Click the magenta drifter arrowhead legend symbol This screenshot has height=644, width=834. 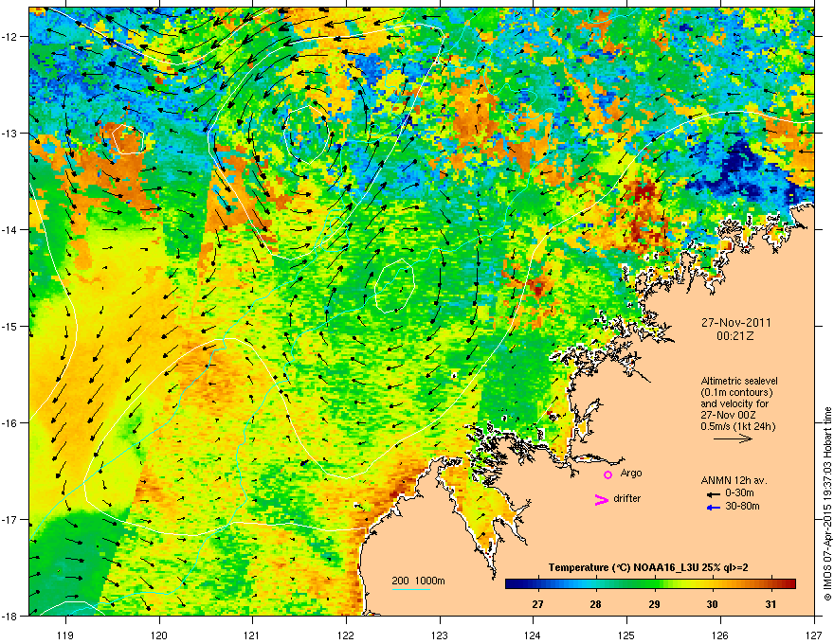(601, 499)
